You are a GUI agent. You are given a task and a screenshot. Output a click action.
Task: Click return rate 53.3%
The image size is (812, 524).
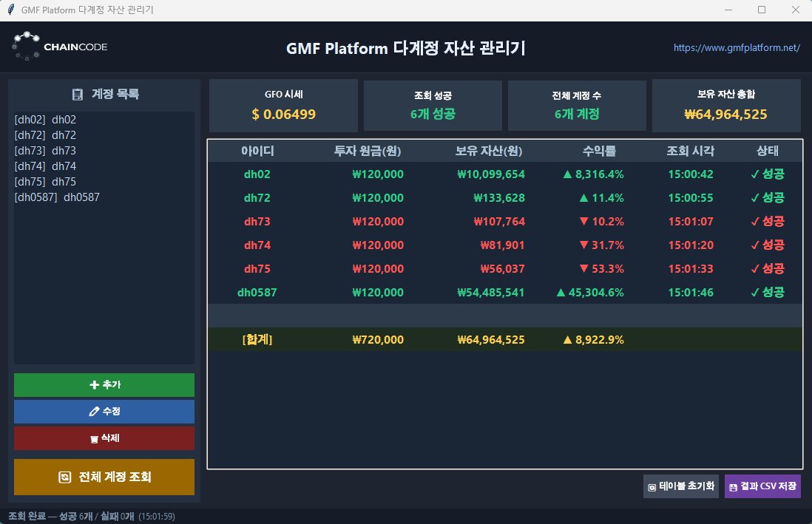[x=602, y=269]
